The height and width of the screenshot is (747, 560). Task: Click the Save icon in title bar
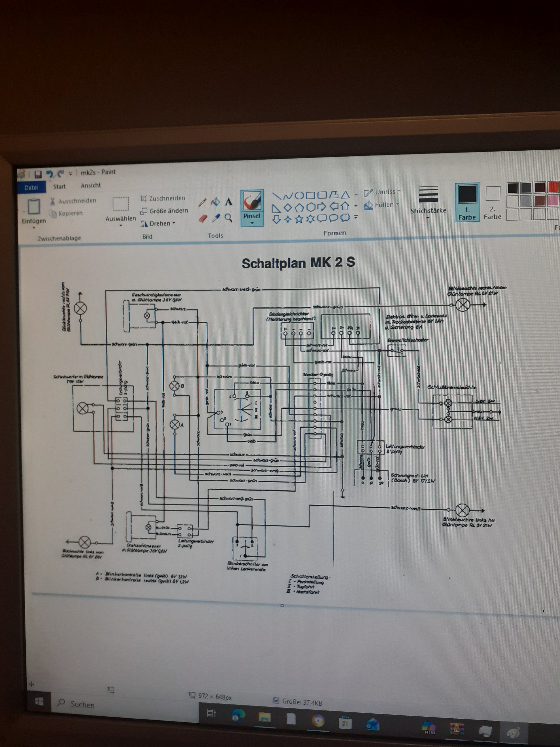coord(38,174)
